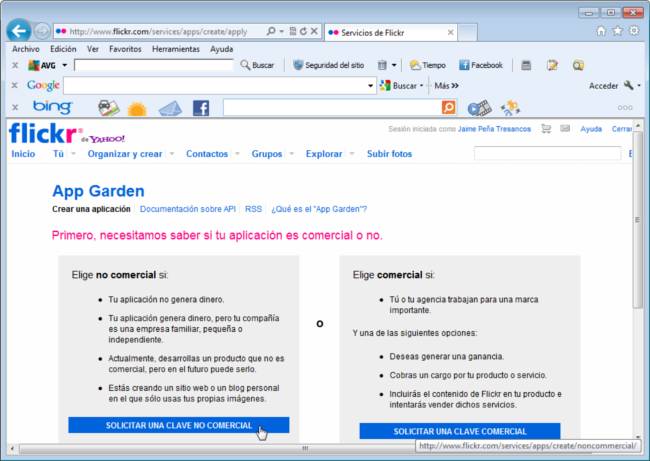
Task: Open browser Tools gear icon
Action: (634, 31)
